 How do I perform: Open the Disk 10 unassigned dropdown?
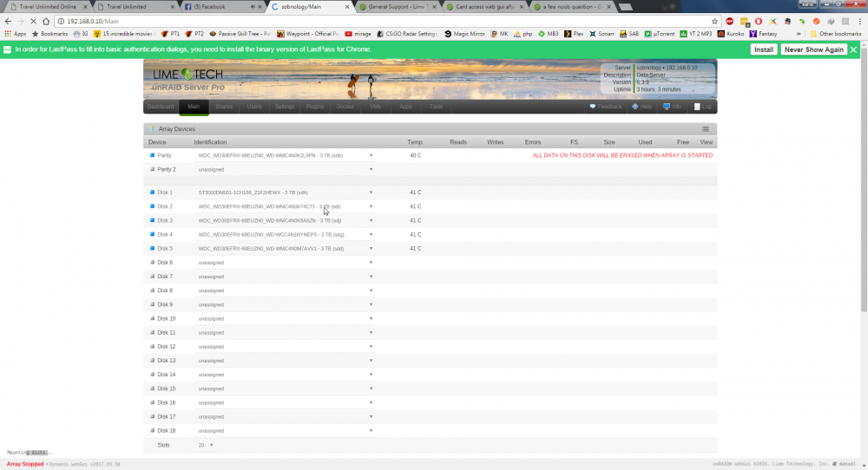tap(285, 318)
